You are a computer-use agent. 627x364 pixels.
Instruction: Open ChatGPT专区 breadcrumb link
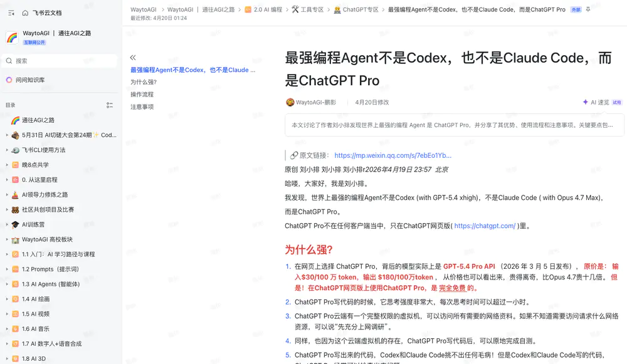click(x=361, y=9)
